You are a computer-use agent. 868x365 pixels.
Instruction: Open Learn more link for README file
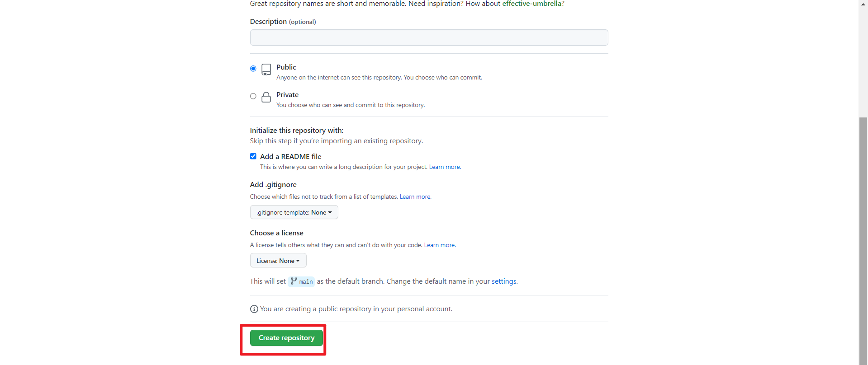pyautogui.click(x=445, y=167)
